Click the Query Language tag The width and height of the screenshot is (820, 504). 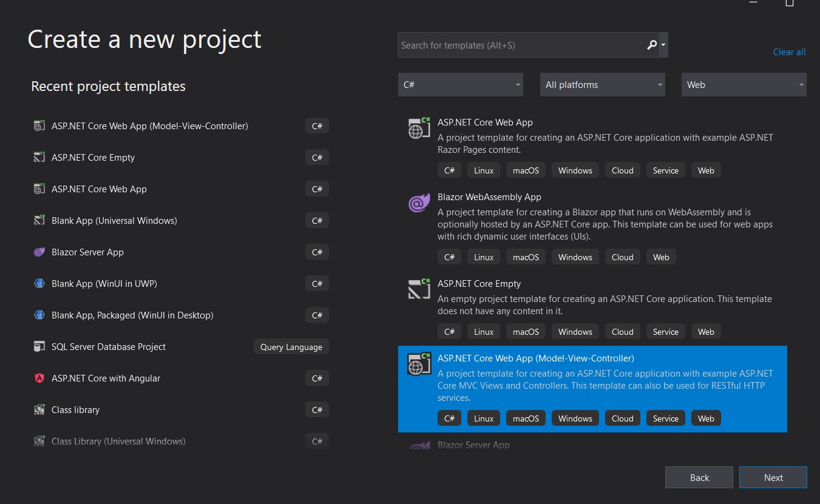coord(291,347)
